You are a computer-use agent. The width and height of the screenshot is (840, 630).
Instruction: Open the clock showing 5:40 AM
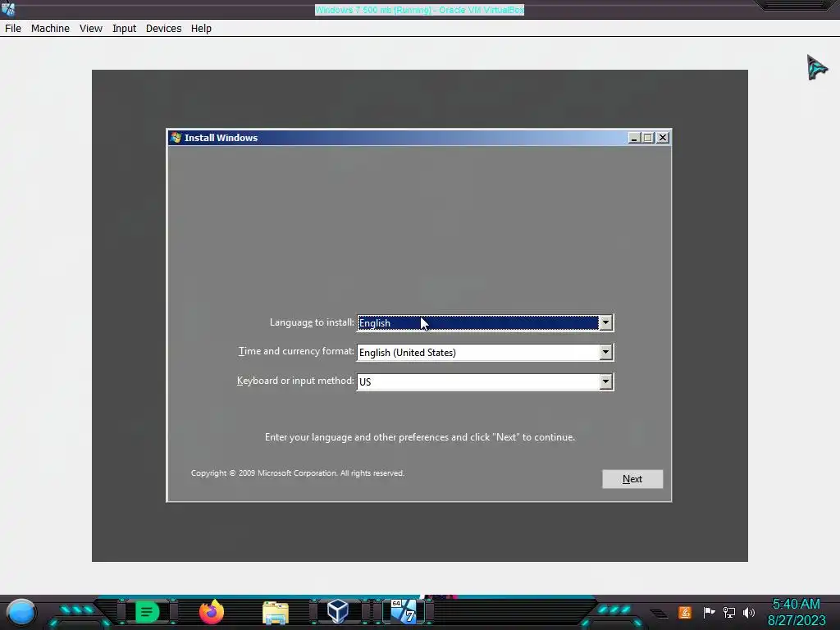click(796, 612)
